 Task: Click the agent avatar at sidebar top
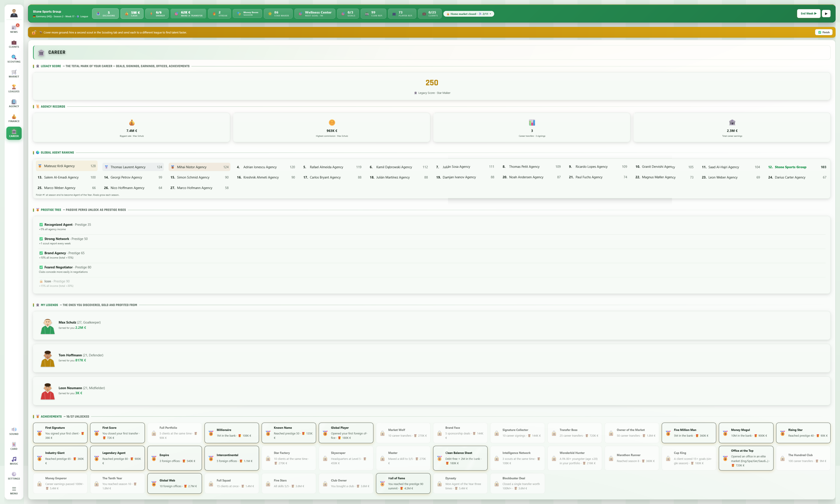coord(14,13)
